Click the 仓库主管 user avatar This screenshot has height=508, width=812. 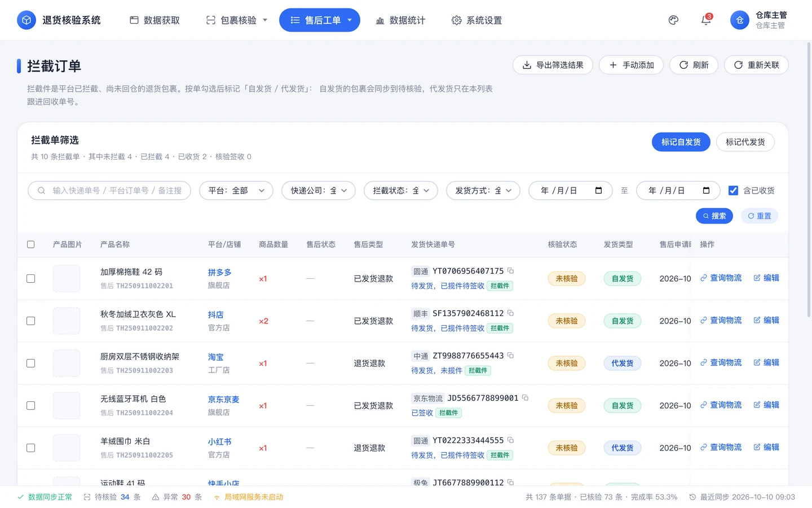click(740, 20)
